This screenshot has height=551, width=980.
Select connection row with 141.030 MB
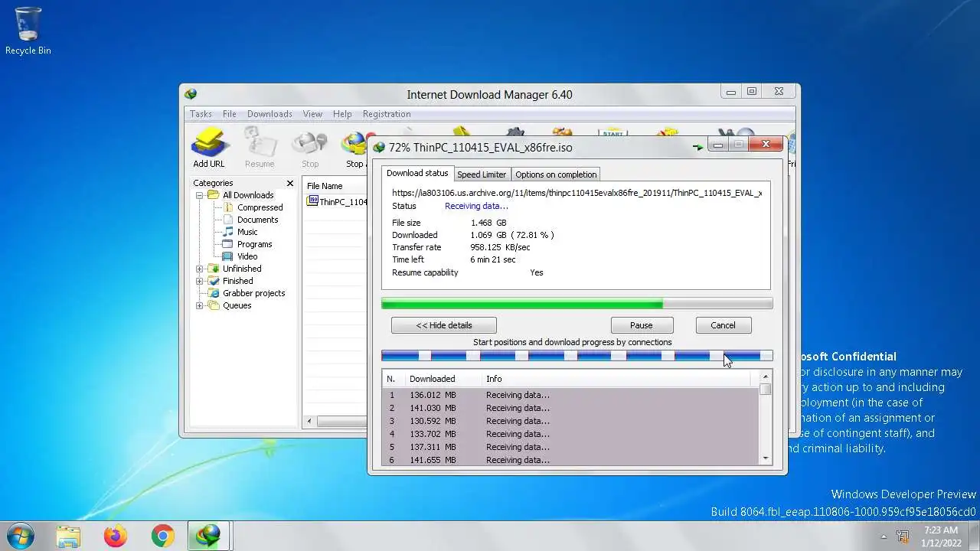tap(570, 408)
